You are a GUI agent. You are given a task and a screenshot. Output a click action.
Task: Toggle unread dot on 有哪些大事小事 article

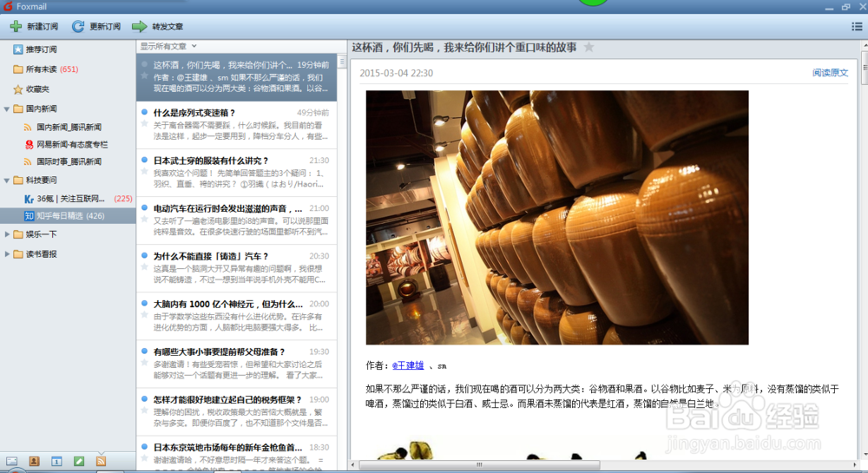click(144, 351)
